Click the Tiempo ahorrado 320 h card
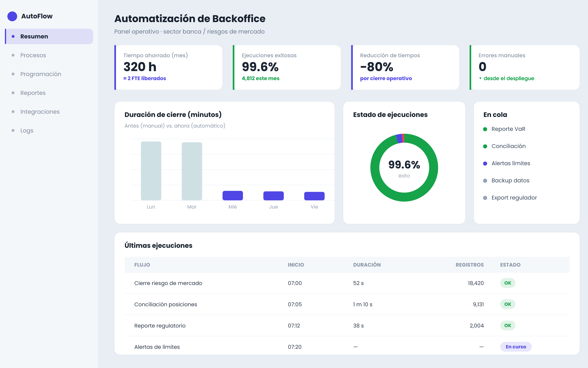This screenshot has width=588, height=368. (168, 67)
